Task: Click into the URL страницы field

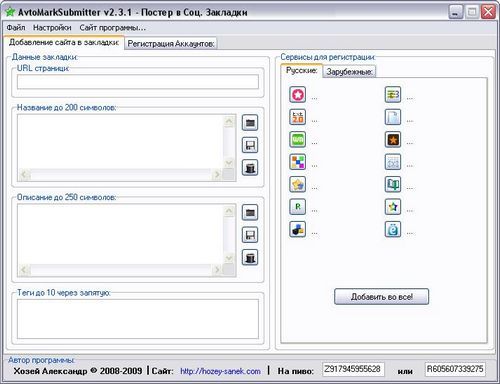Action: pos(138,82)
